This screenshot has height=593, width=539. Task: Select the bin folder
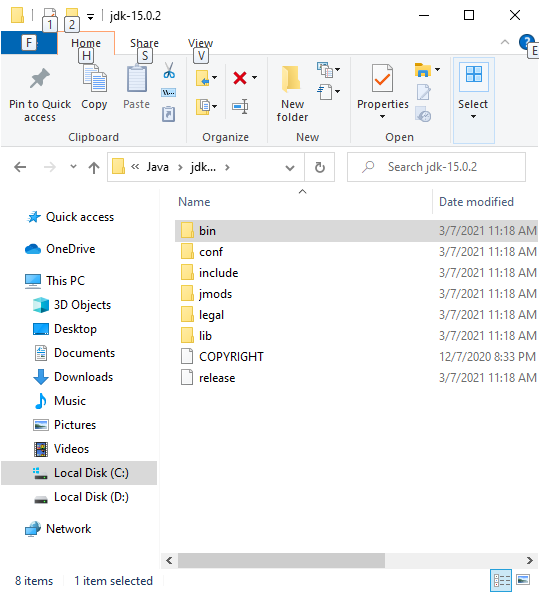tap(356, 231)
